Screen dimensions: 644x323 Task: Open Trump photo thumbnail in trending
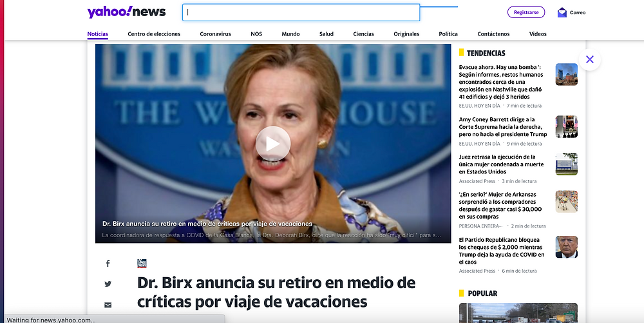(x=566, y=247)
